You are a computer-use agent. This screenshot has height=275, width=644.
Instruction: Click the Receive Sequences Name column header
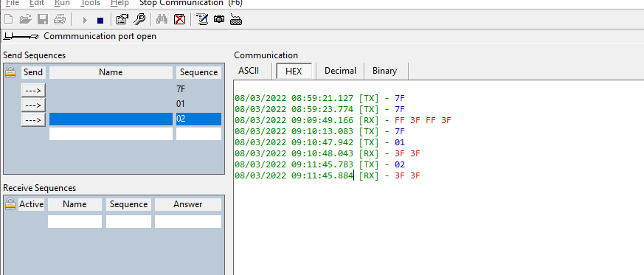tap(75, 204)
